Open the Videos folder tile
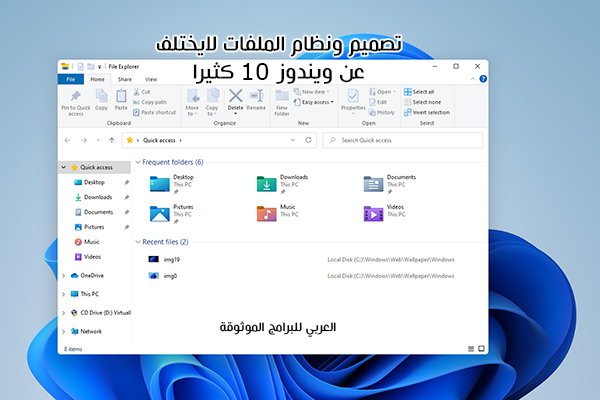The width and height of the screenshot is (600, 400). (x=384, y=213)
